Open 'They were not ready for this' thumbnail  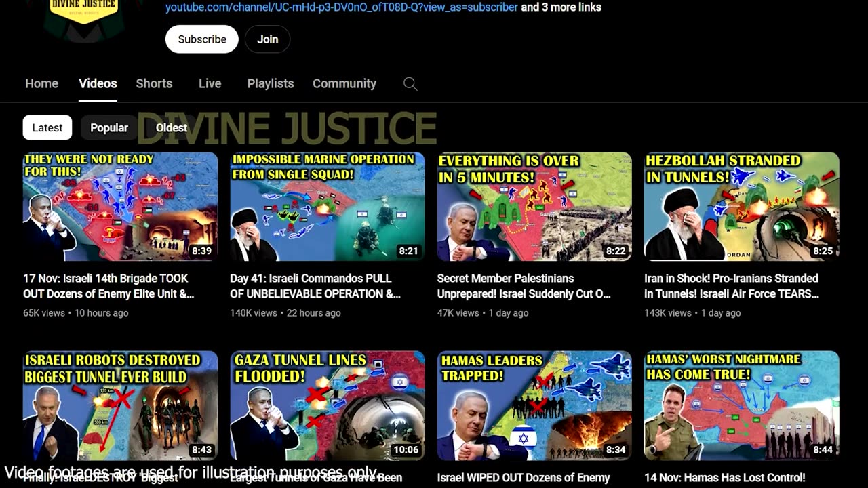click(121, 207)
